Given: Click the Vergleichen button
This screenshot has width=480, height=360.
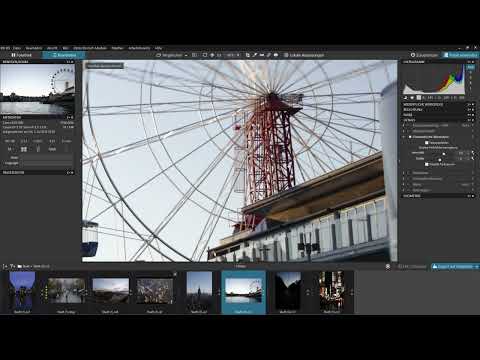Looking at the screenshot, I should pyautogui.click(x=170, y=55).
